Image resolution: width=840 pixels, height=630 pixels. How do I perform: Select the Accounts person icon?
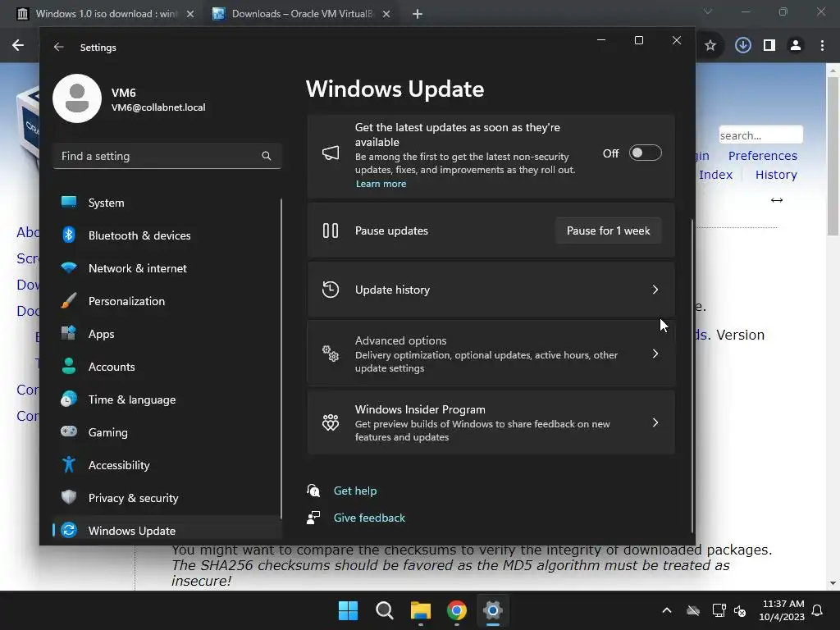(x=69, y=366)
